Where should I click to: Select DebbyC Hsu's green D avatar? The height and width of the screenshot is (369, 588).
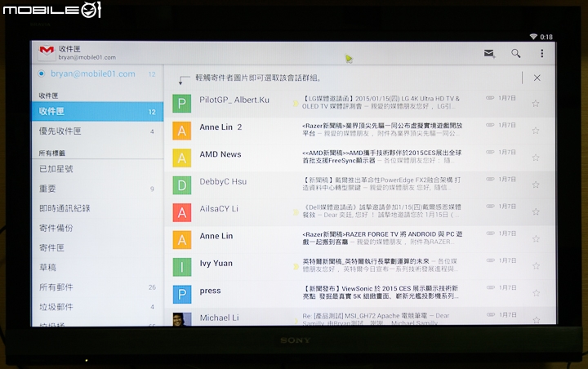(182, 184)
